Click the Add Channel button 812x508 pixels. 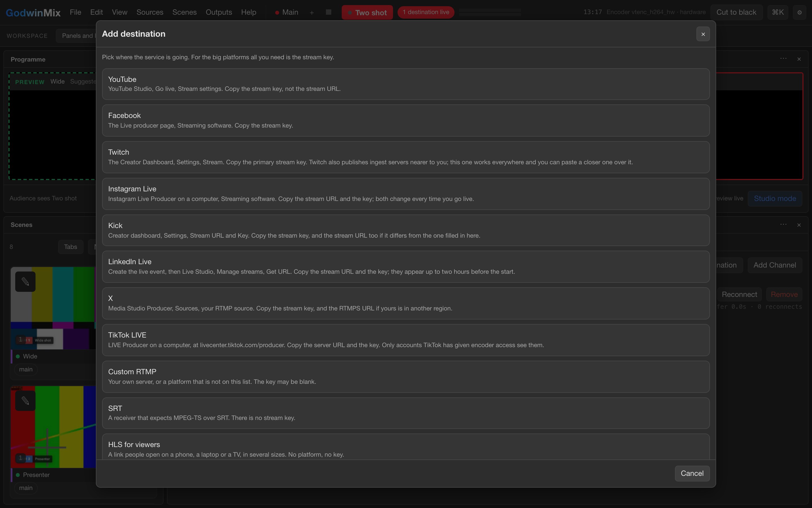click(775, 265)
